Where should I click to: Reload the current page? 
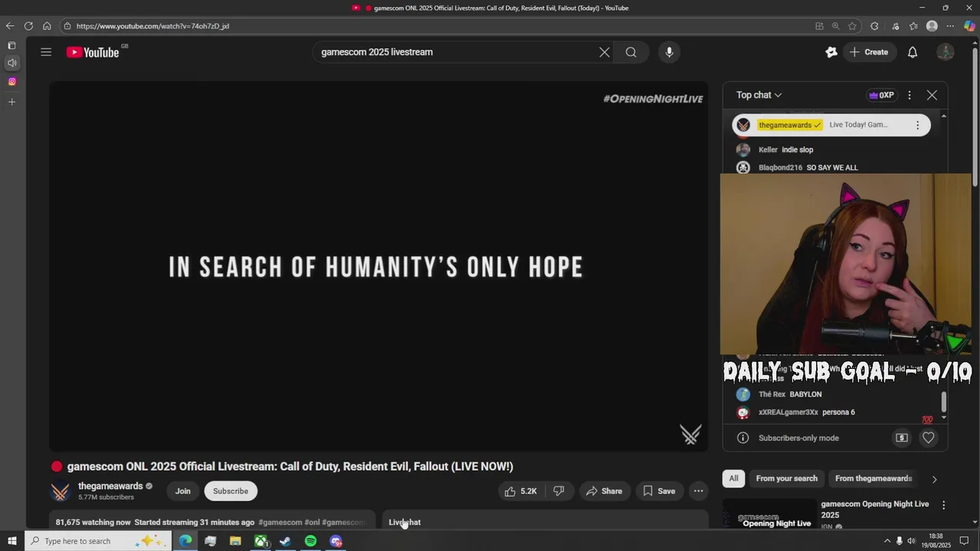click(x=28, y=26)
